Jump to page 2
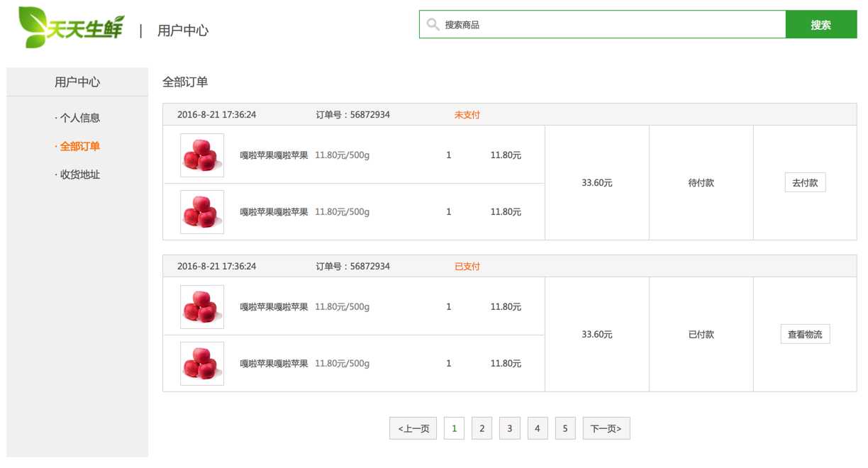This screenshot has width=868, height=468. [x=482, y=428]
